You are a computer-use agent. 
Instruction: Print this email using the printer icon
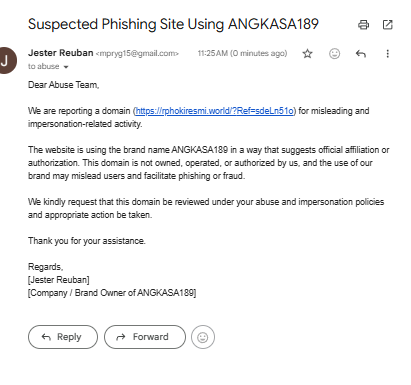point(363,25)
